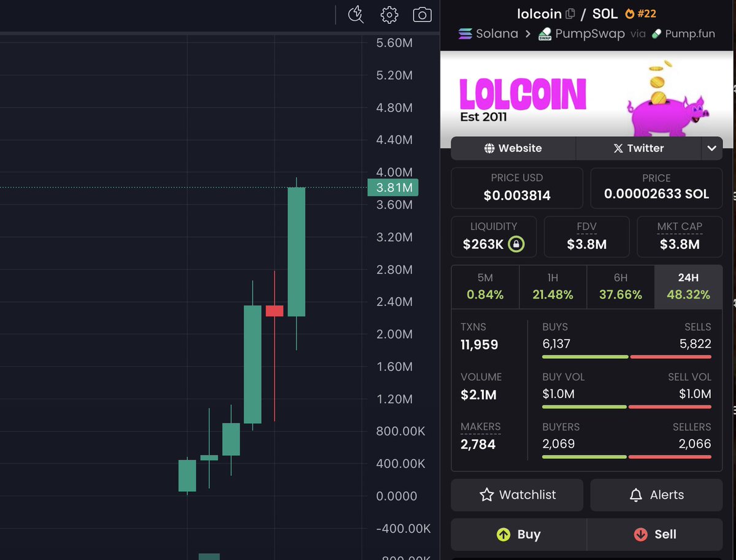This screenshot has width=736, height=560.
Task: Open the token Website link
Action: pyautogui.click(x=513, y=148)
